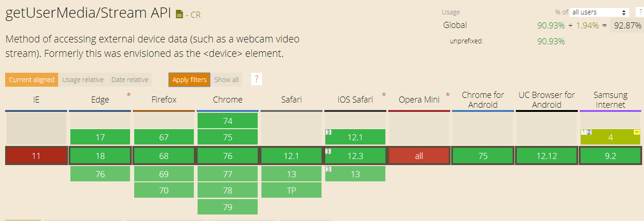Select the Safari TP cell
The height and width of the screenshot is (221, 644).
point(291,190)
